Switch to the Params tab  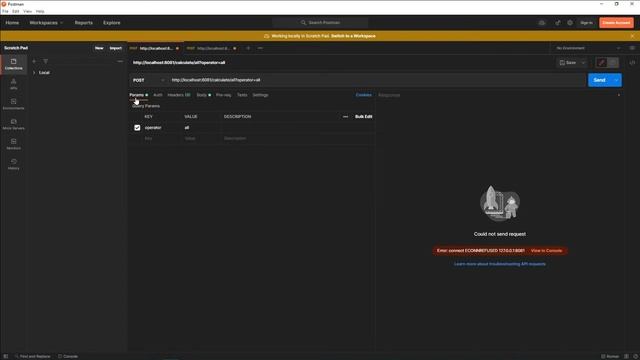click(x=138, y=95)
